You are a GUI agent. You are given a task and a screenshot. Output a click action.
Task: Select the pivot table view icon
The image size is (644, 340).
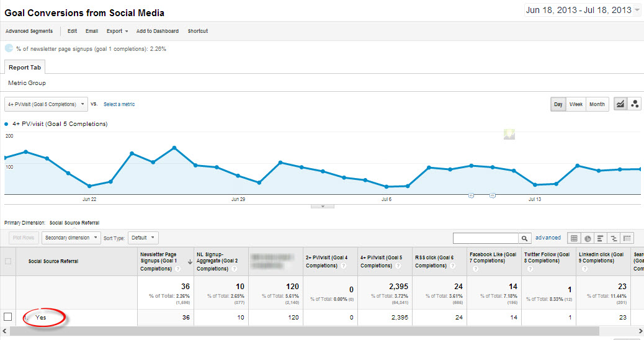627,238
